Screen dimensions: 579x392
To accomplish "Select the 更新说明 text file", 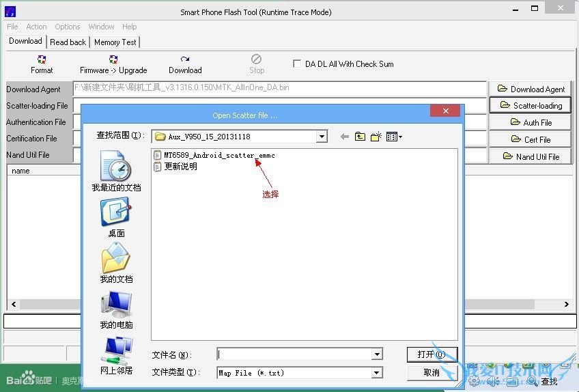I will (175, 167).
